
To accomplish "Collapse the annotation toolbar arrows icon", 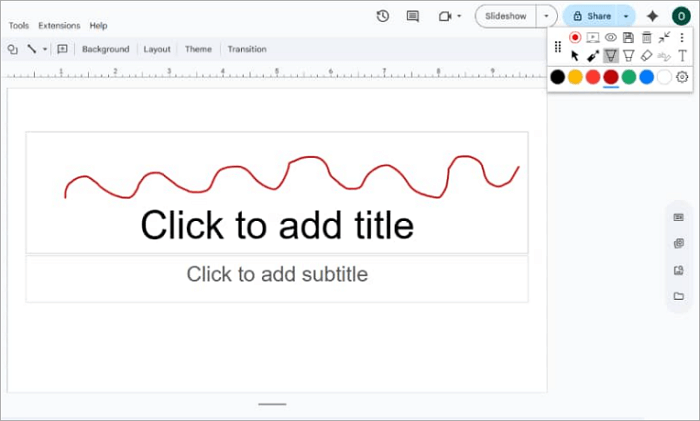I will [x=664, y=38].
